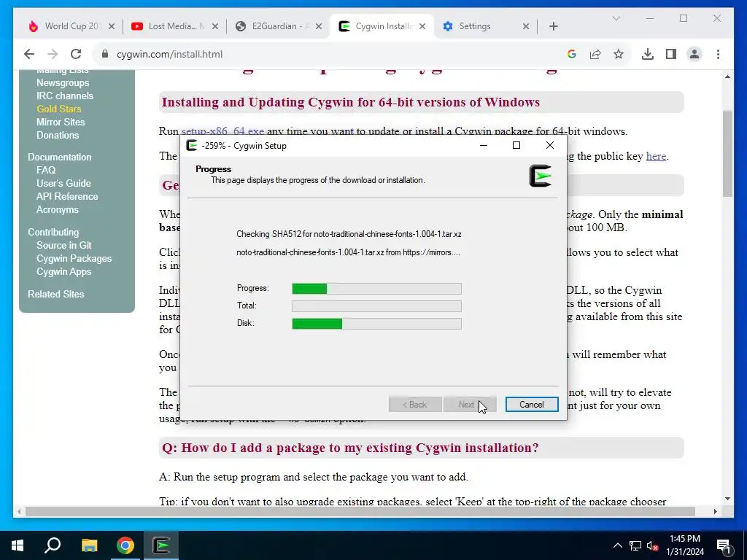Open the Contributing sidebar link

53,233
